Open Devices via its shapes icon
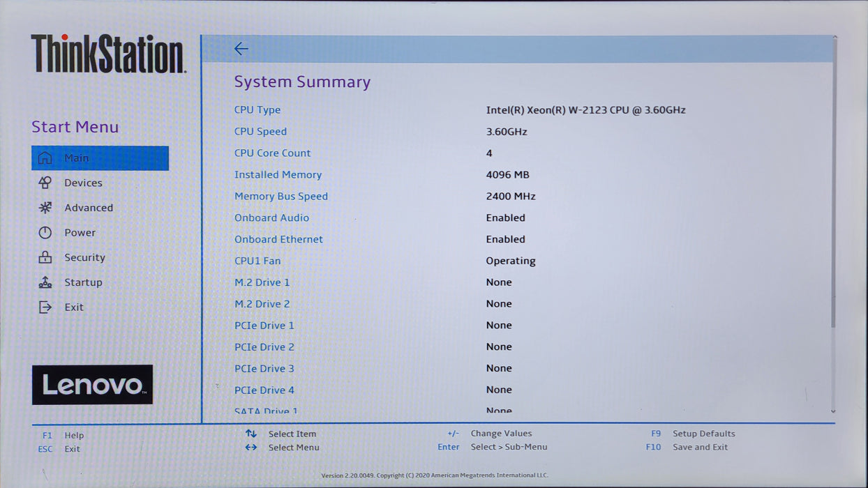This screenshot has width=868, height=488. (x=45, y=183)
